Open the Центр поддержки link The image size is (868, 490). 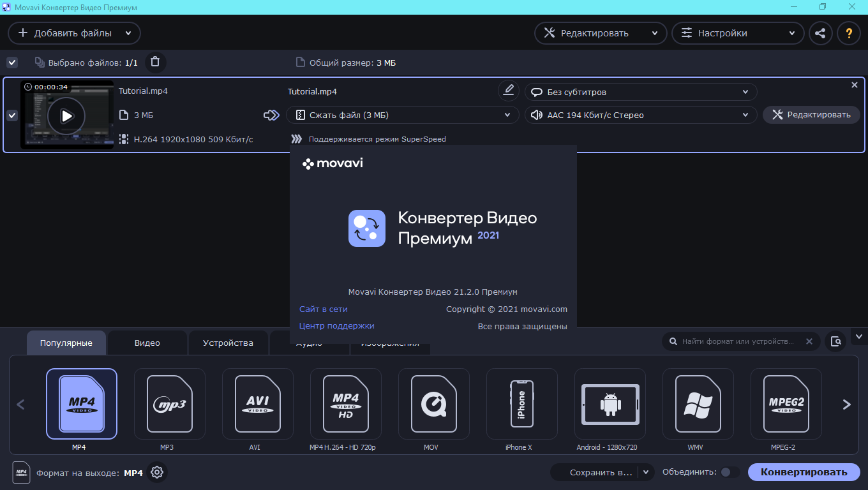tap(337, 325)
